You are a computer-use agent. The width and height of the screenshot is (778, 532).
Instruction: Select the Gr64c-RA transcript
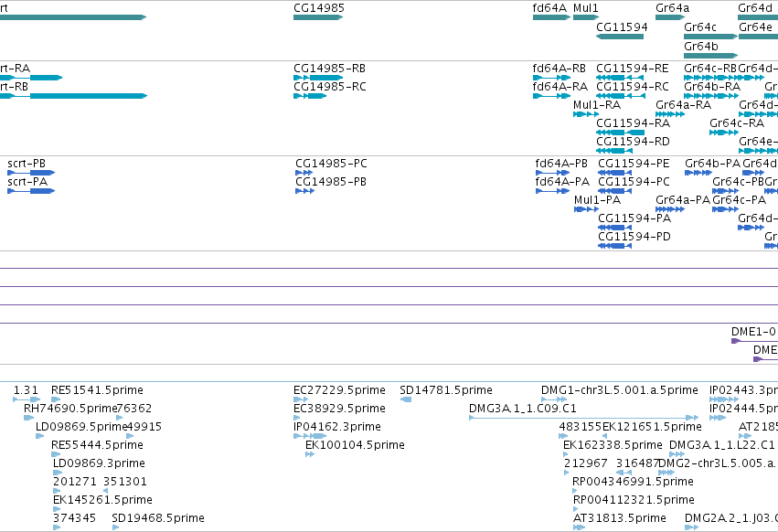tap(724, 133)
